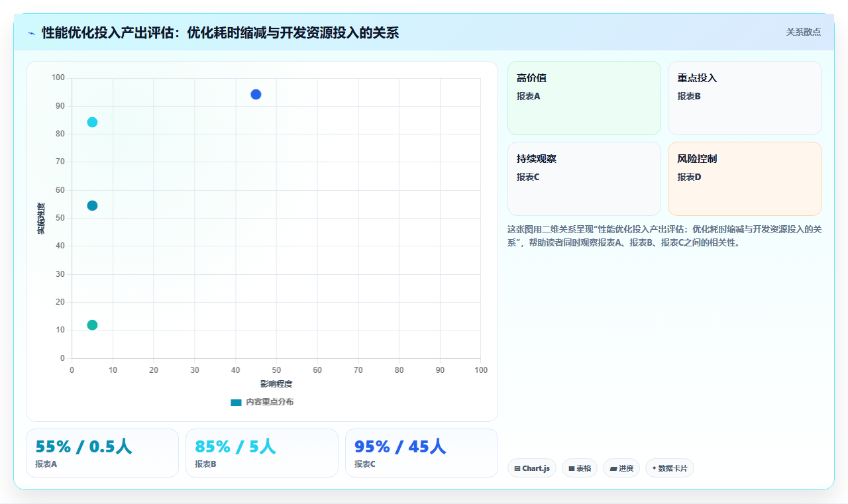Click the 85% / 5人 stat card
848x504 pixels.
tap(262, 453)
